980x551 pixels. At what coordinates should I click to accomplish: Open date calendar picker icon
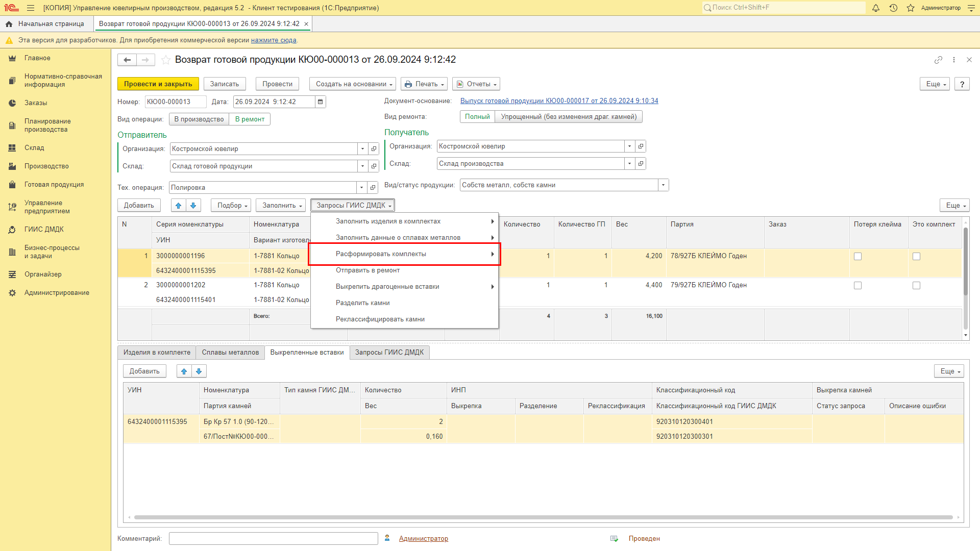point(320,102)
